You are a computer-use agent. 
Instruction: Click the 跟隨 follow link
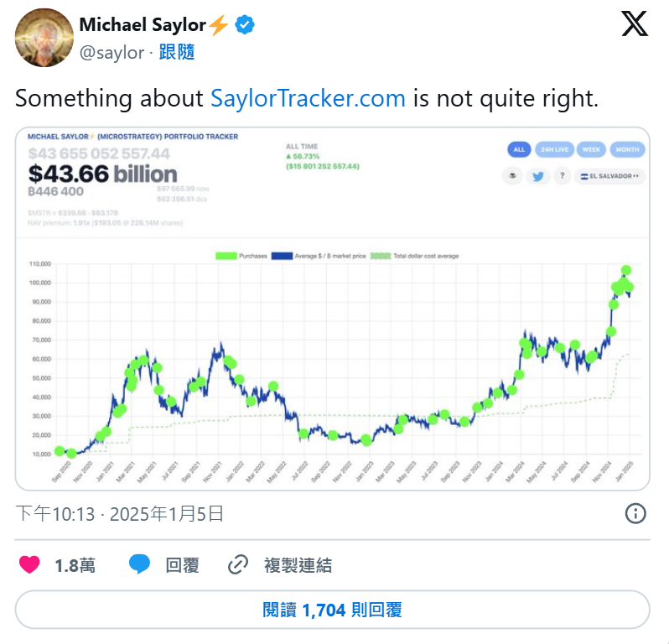176,52
